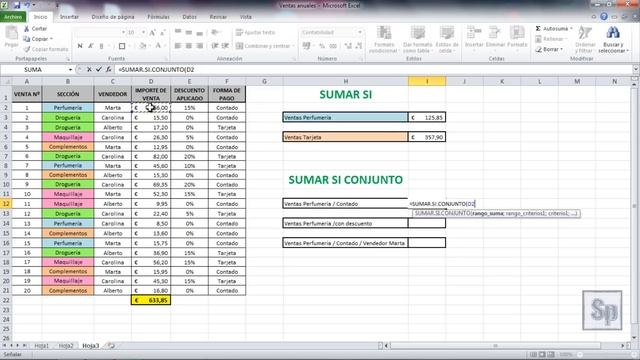Toggle align text right
This screenshot has width=640, height=360.
click(x=199, y=46)
